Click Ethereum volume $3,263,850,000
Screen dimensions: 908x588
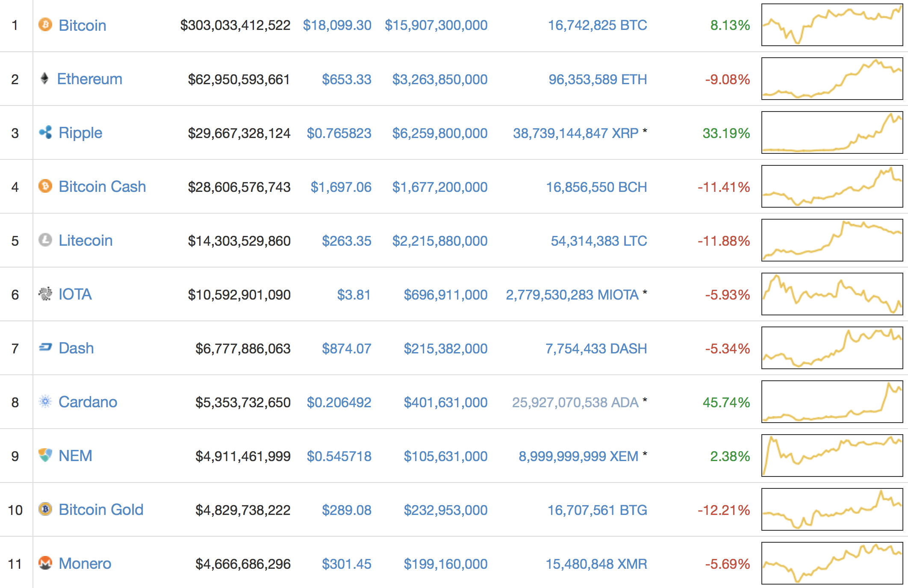coord(440,79)
